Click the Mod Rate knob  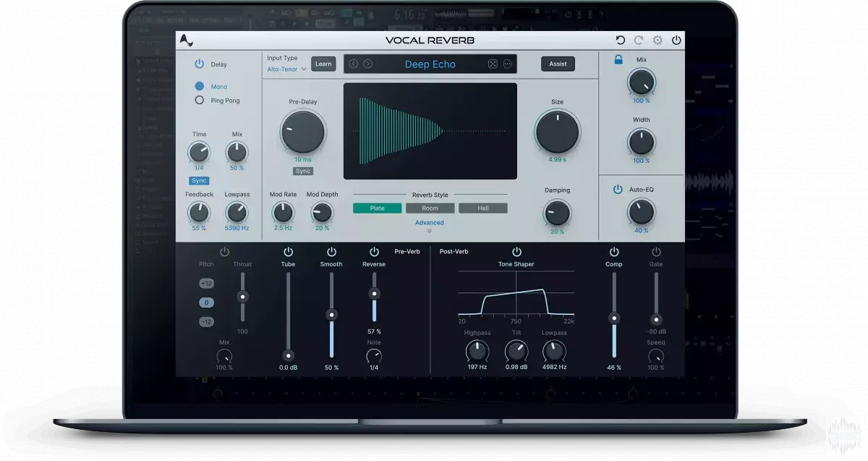click(283, 212)
